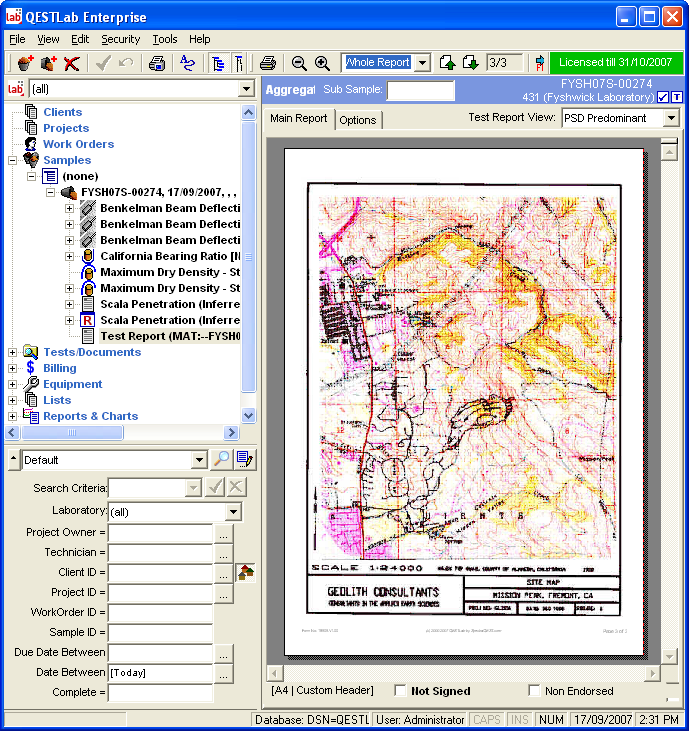The width and height of the screenshot is (689, 731).
Task: Open the Test Report View dropdown
Action: point(670,118)
